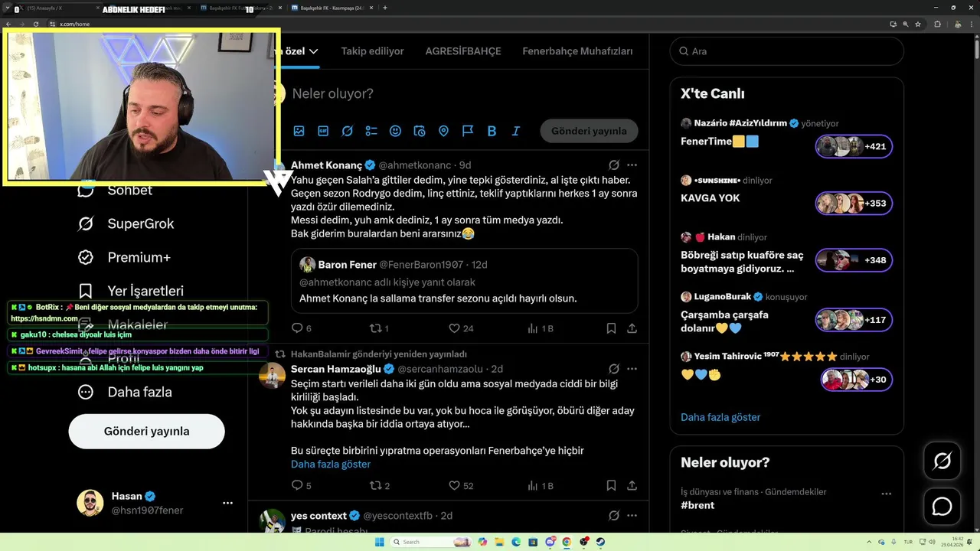Viewport: 980px width, 551px height.
Task: Reply to Sercan Hamzaoğlu's post
Action: pyautogui.click(x=297, y=485)
